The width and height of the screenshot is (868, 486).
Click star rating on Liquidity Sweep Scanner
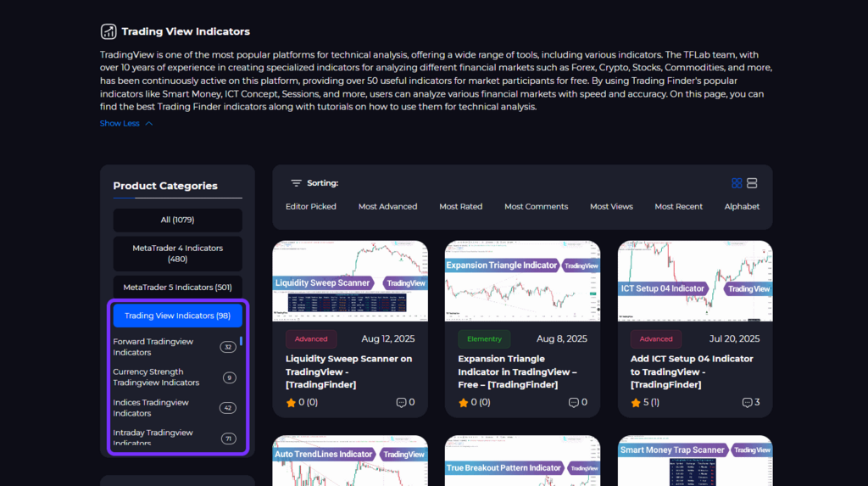pyautogui.click(x=291, y=403)
